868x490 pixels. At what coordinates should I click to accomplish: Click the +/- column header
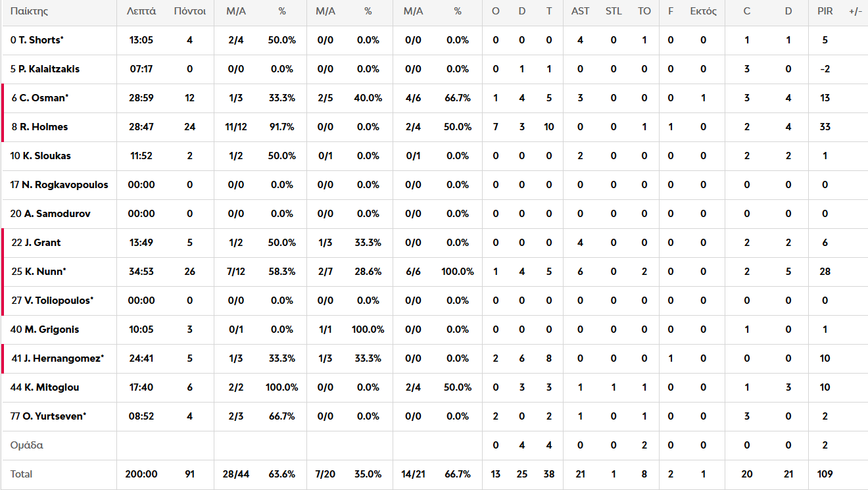click(855, 12)
